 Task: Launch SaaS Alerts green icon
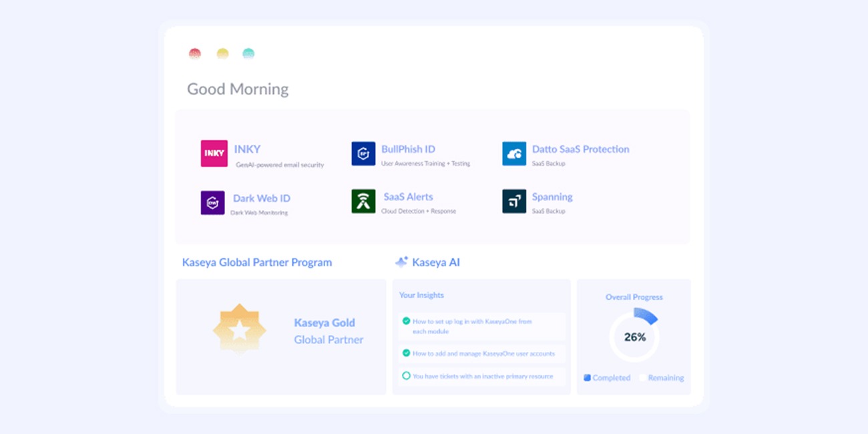(363, 201)
